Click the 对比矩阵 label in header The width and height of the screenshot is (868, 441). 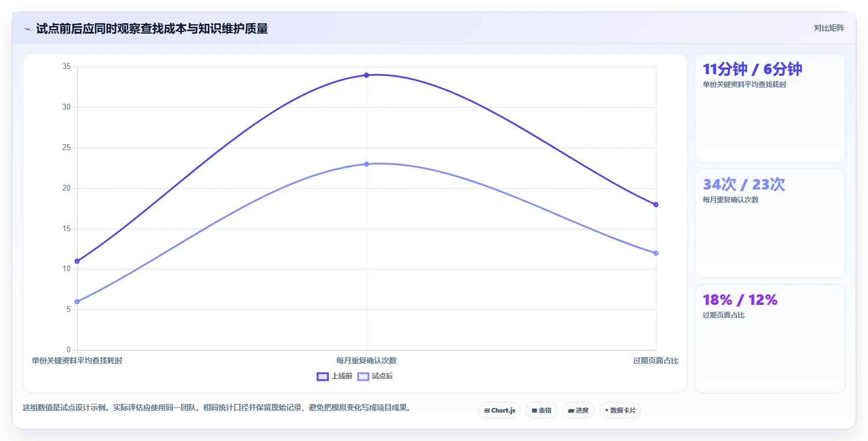pos(829,28)
